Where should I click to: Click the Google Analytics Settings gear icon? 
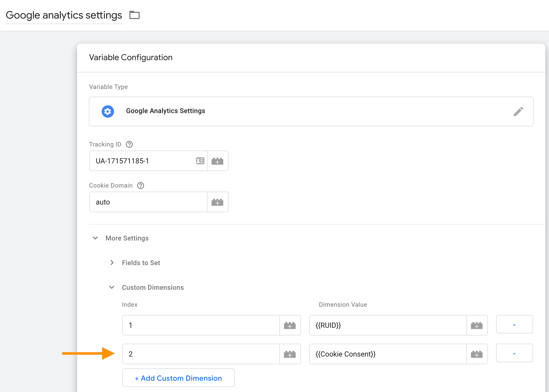tap(108, 111)
